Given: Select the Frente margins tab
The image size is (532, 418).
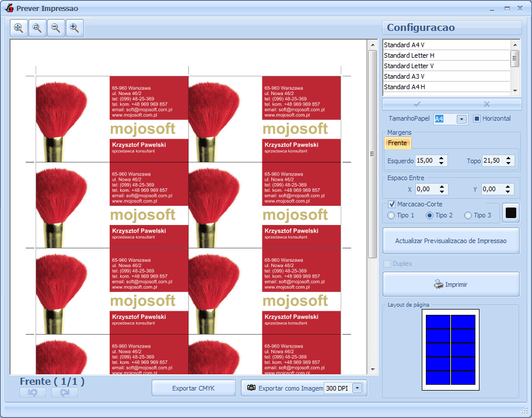Looking at the screenshot, I should [x=397, y=143].
